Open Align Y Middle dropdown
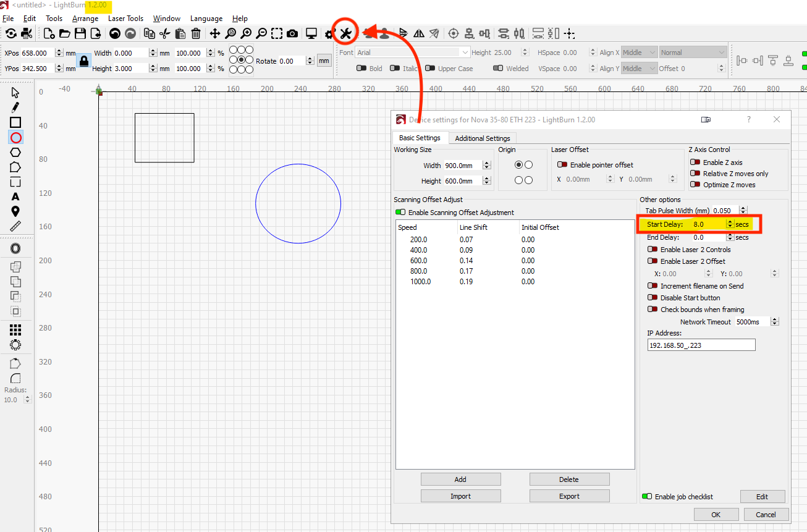The width and height of the screenshot is (807, 532). point(639,69)
